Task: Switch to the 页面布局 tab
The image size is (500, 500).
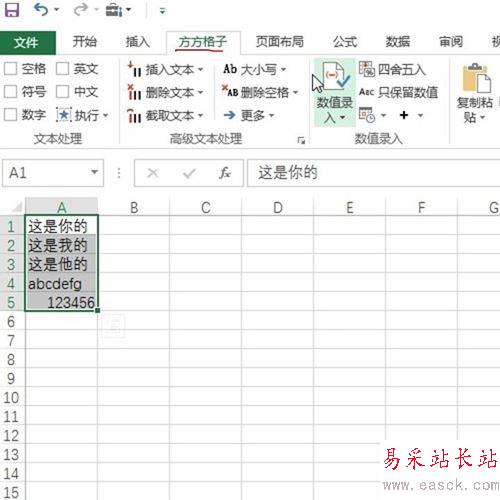Action: 280,42
